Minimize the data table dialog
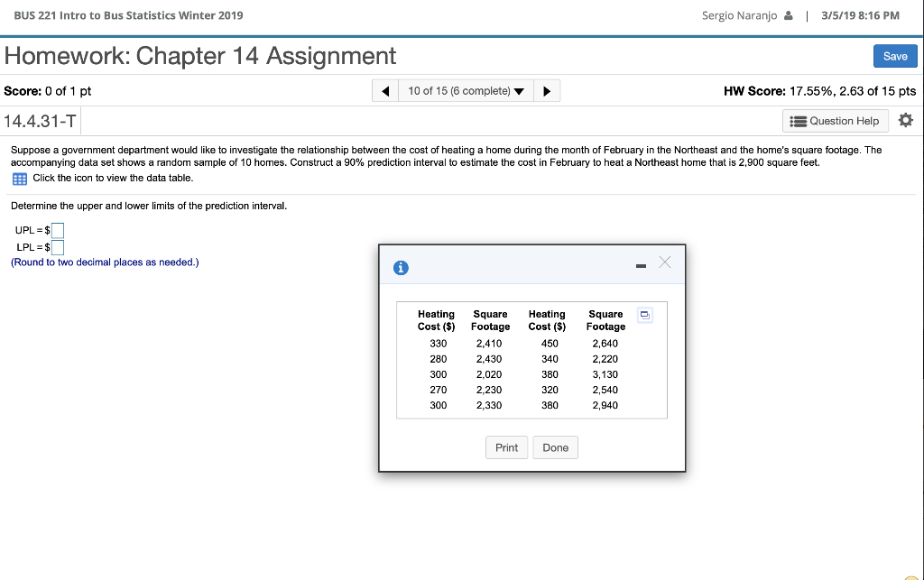The height and width of the screenshot is (580, 924). pos(641,264)
